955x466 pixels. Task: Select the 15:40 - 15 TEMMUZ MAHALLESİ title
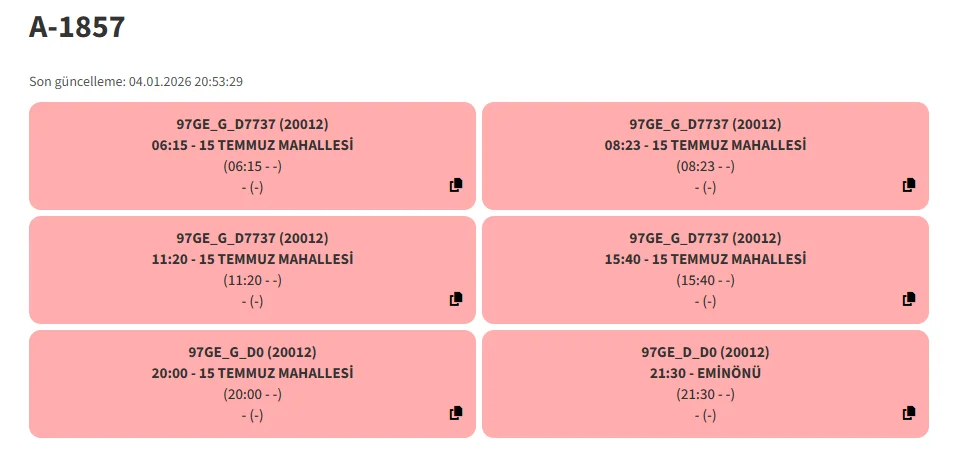pyautogui.click(x=705, y=259)
